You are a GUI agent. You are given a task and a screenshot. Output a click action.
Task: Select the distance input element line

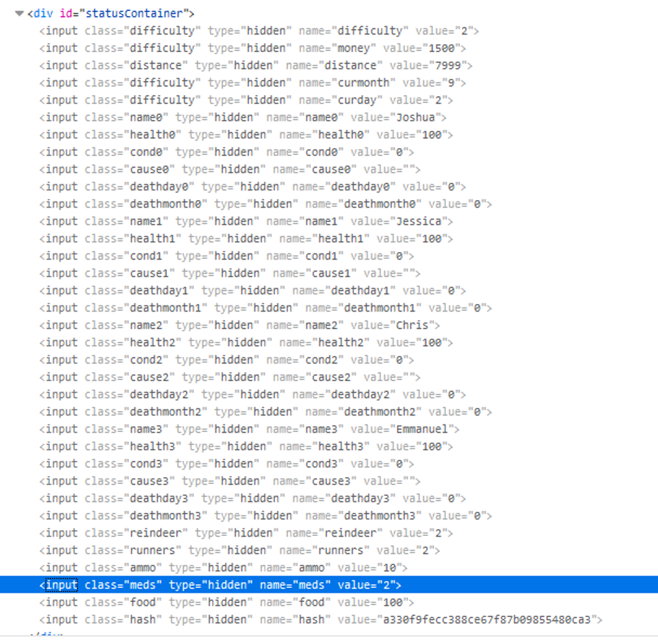click(256, 66)
